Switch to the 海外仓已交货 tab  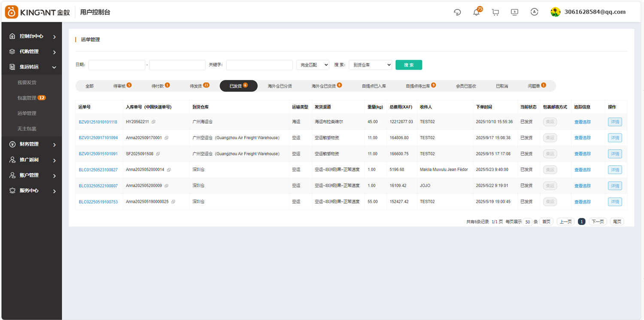[x=326, y=86]
